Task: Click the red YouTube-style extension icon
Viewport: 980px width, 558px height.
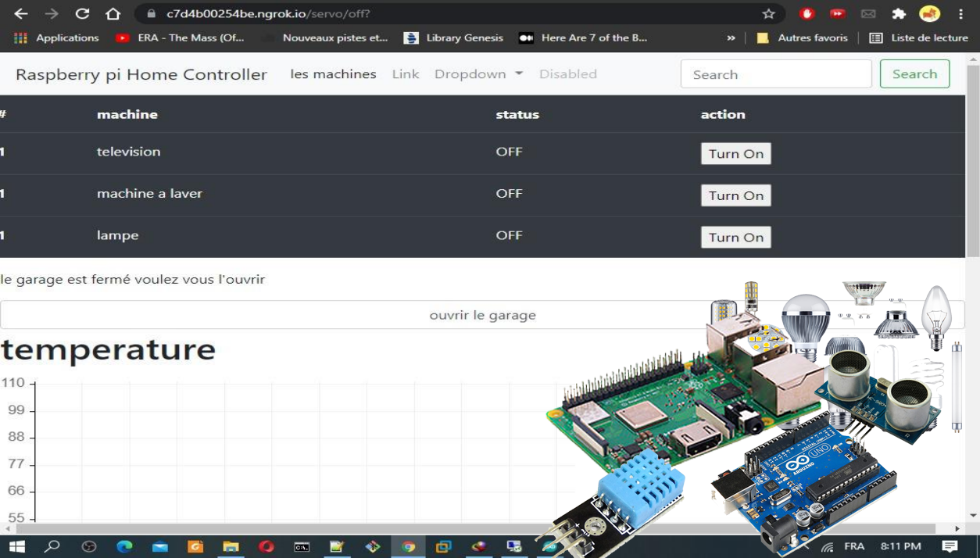Action: (838, 13)
